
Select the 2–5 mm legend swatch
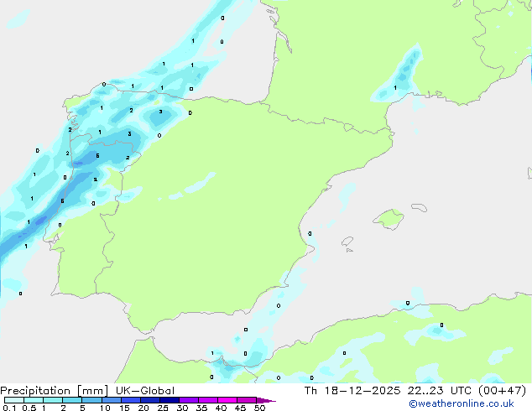pos(72,400)
